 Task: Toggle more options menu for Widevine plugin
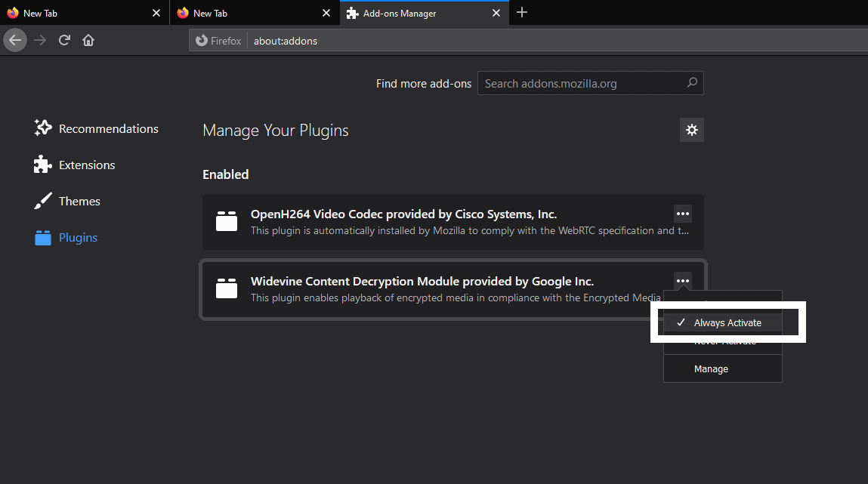point(683,281)
